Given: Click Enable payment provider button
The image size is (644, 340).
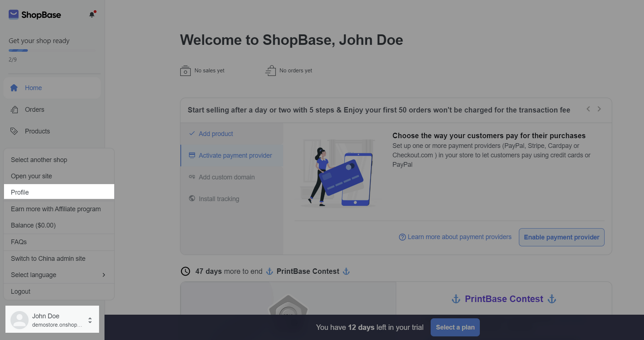Looking at the screenshot, I should (x=561, y=237).
